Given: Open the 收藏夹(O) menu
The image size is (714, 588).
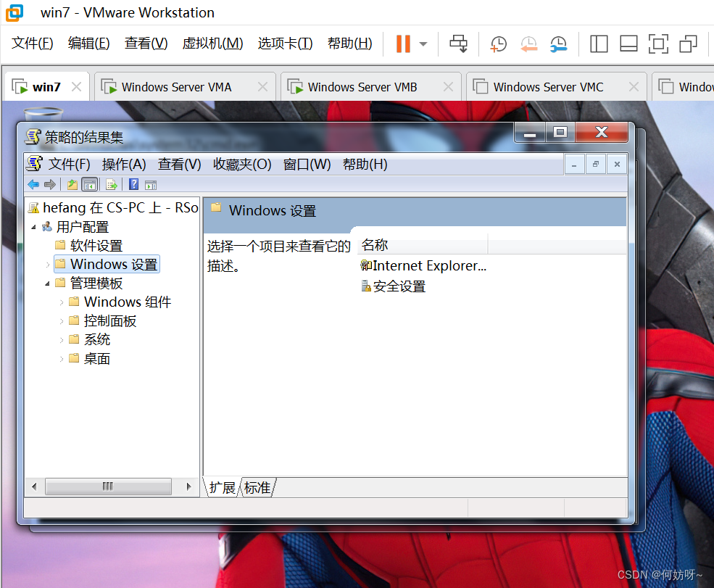Looking at the screenshot, I should (x=242, y=164).
